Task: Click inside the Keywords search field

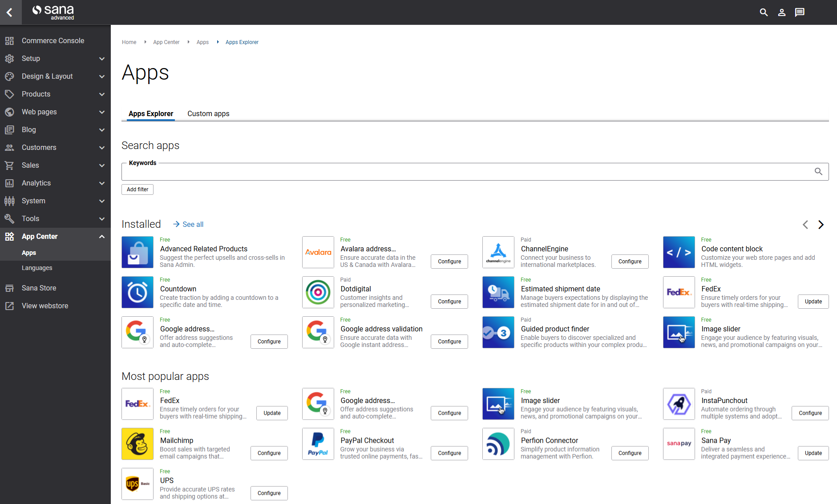Action: pos(445,171)
